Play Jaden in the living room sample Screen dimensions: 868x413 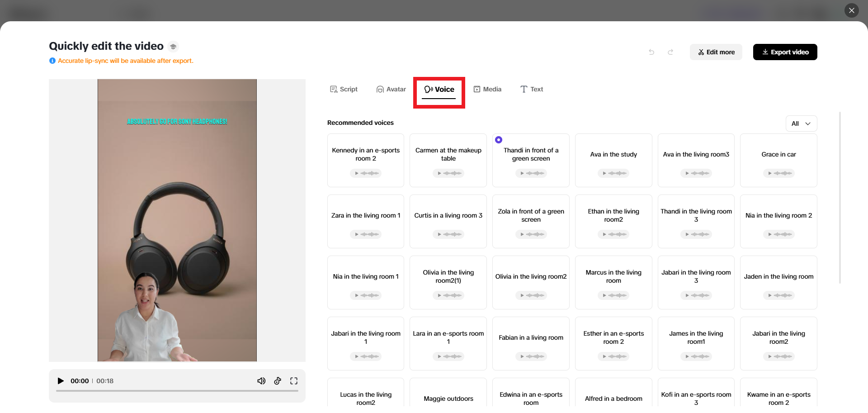(779, 295)
